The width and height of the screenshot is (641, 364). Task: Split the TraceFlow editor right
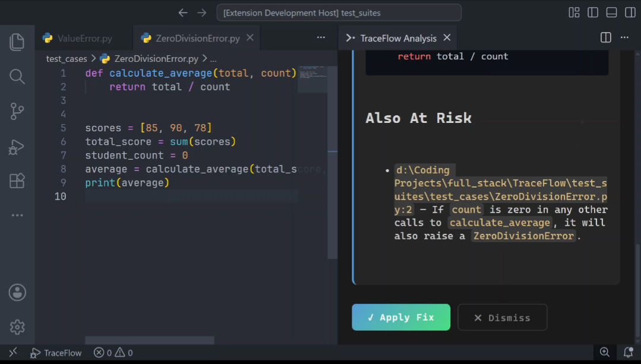click(x=606, y=37)
